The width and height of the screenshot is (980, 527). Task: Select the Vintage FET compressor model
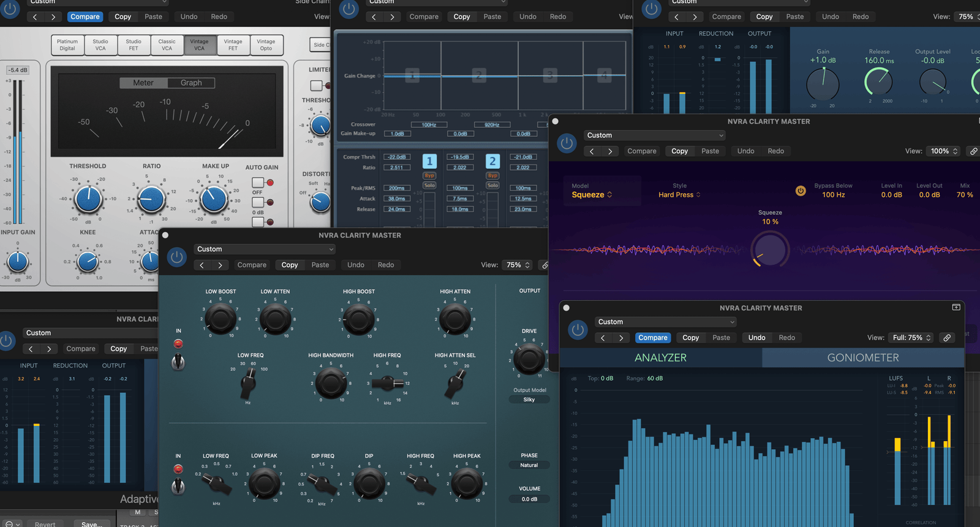233,45
